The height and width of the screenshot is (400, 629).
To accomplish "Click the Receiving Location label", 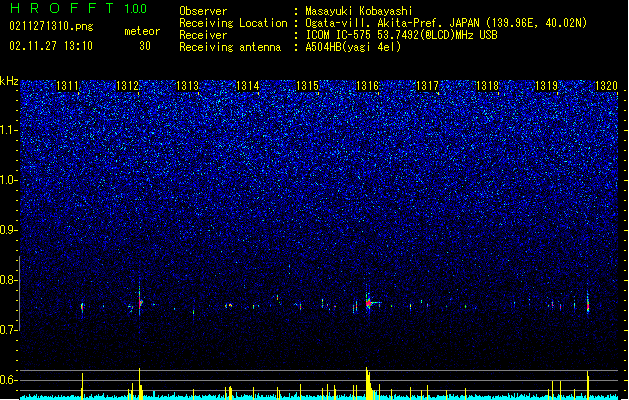I will 233,23.
